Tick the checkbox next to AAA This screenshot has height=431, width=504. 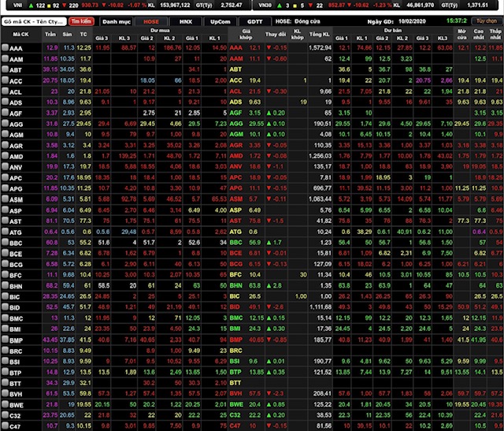pyautogui.click(x=5, y=48)
